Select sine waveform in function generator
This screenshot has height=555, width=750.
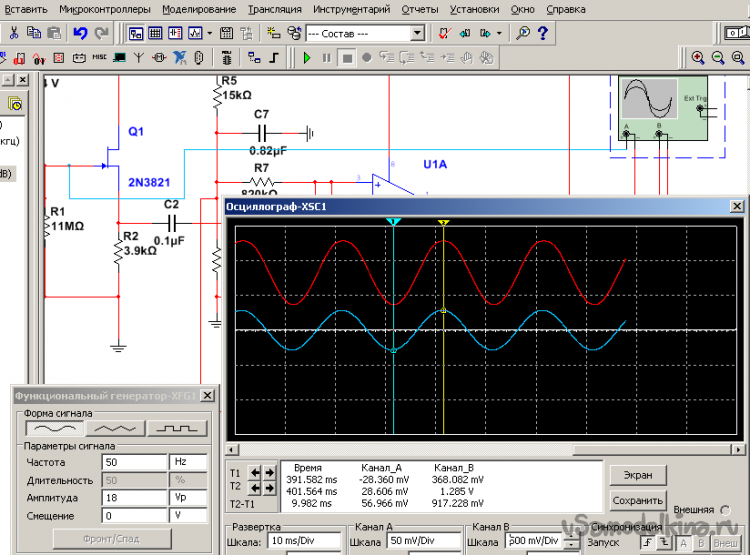(x=52, y=428)
